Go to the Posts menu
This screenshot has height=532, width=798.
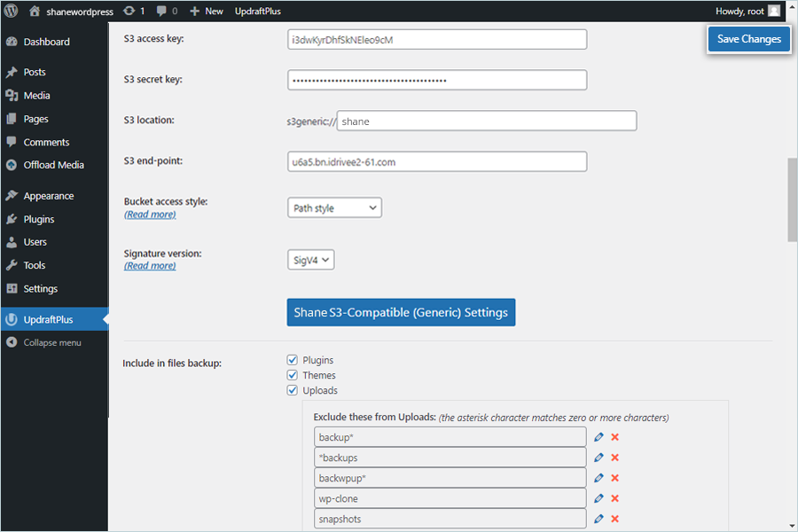(54, 73)
